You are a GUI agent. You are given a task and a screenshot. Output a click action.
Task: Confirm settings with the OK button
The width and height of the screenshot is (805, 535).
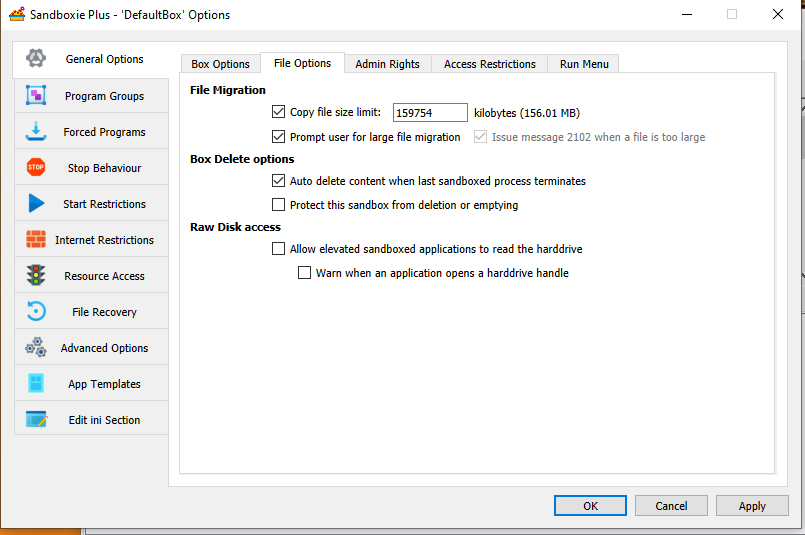pyautogui.click(x=590, y=506)
